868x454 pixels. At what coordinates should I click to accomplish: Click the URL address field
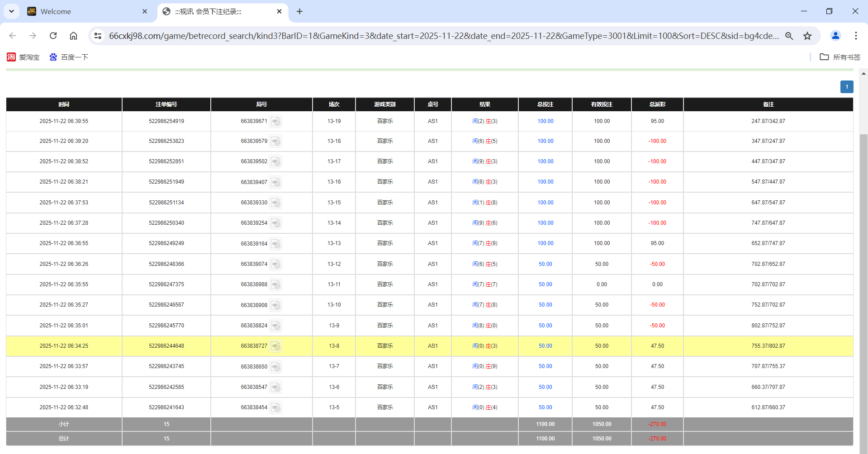click(x=443, y=36)
